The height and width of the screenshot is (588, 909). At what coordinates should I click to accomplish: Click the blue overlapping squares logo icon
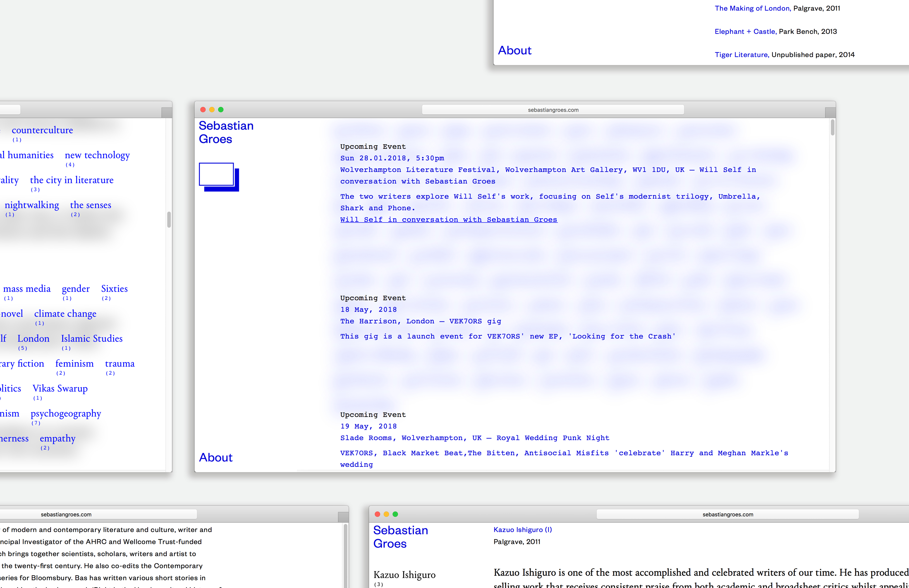218,177
